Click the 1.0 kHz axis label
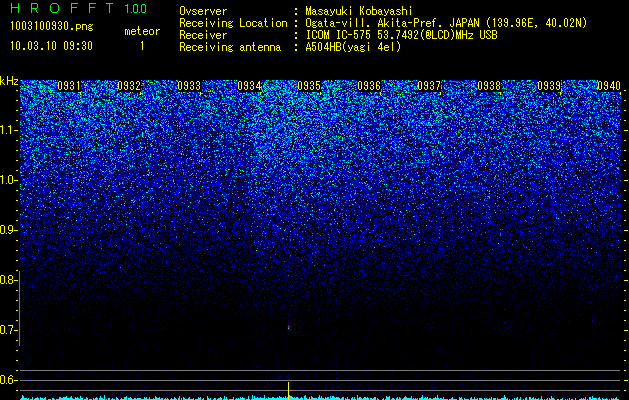The image size is (629, 400). click(8, 180)
